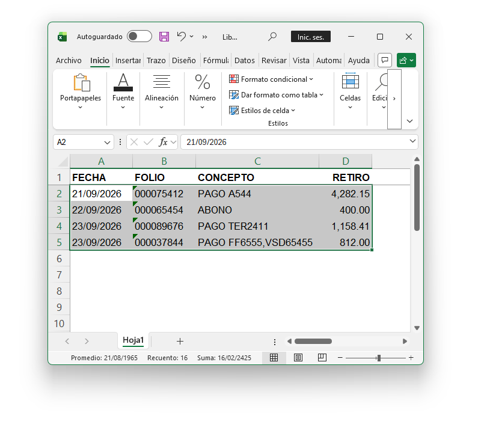The width and height of the screenshot is (484, 448).
Task: Click the select-all corner triangle
Action: tap(63, 162)
